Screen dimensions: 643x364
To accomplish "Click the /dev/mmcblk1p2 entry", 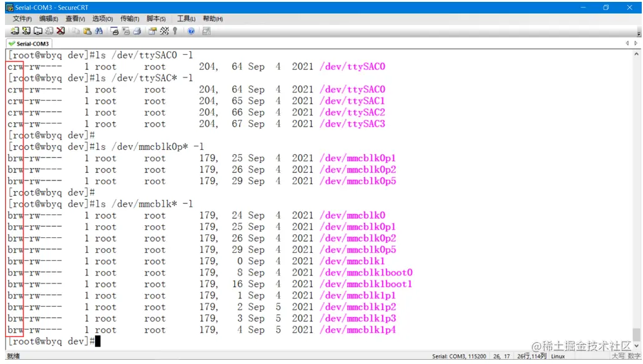I will (358, 307).
